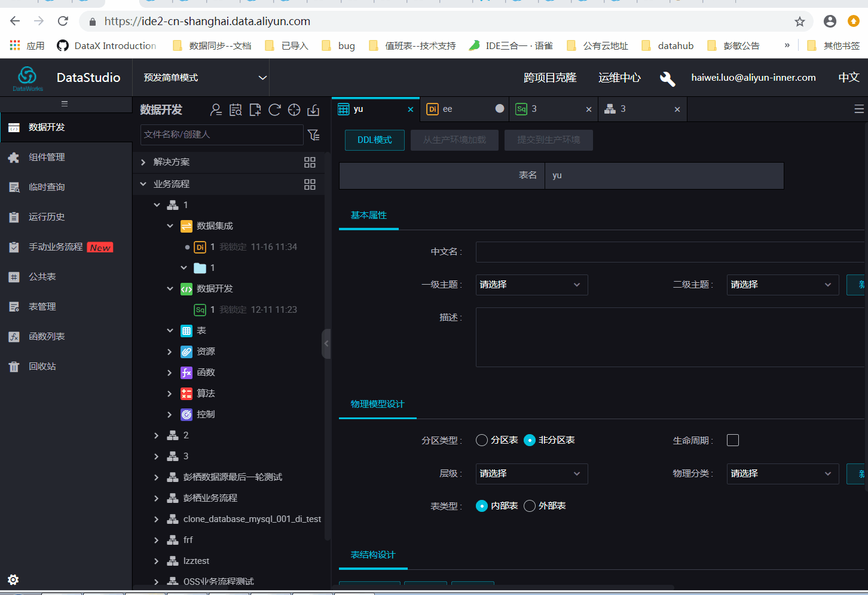Collapse the 业务流程 section
The height and width of the screenshot is (595, 868).
pos(143,184)
